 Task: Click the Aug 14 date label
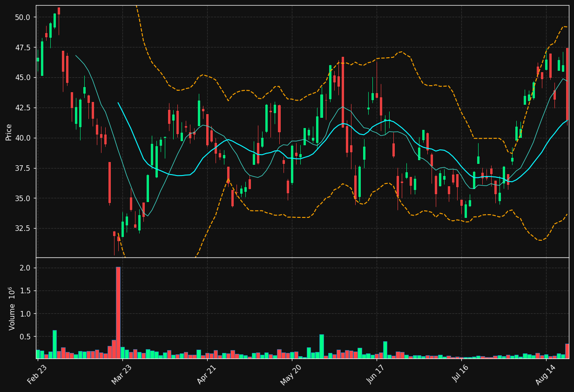click(546, 375)
